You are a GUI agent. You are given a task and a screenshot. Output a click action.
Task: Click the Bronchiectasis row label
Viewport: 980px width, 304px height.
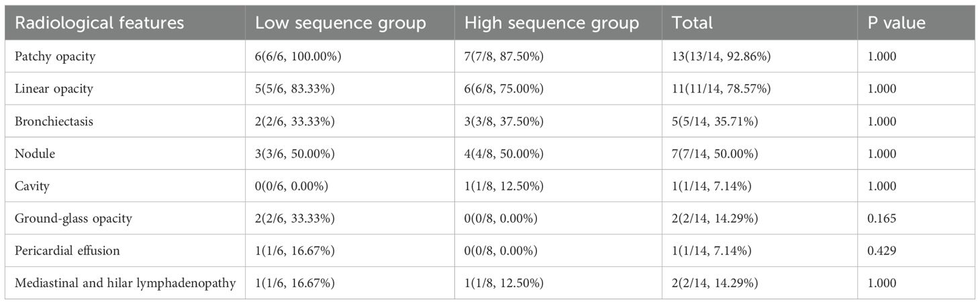54,121
